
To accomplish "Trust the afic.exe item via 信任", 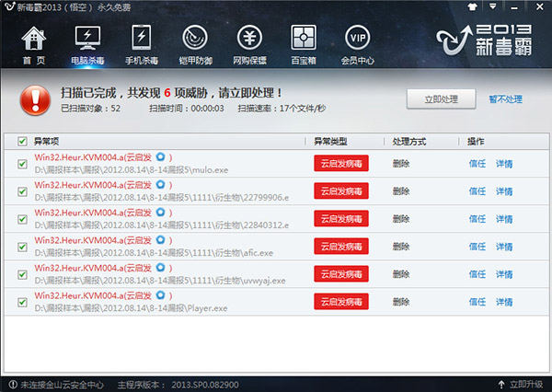I will 477,247.
